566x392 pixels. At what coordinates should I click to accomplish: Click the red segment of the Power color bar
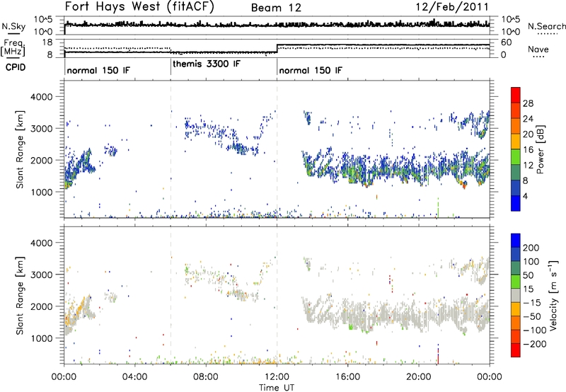point(516,95)
